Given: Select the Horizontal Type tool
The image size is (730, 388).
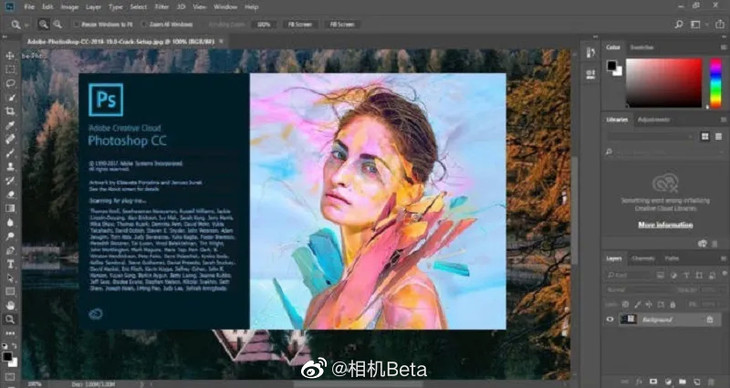Looking at the screenshot, I should point(10,264).
